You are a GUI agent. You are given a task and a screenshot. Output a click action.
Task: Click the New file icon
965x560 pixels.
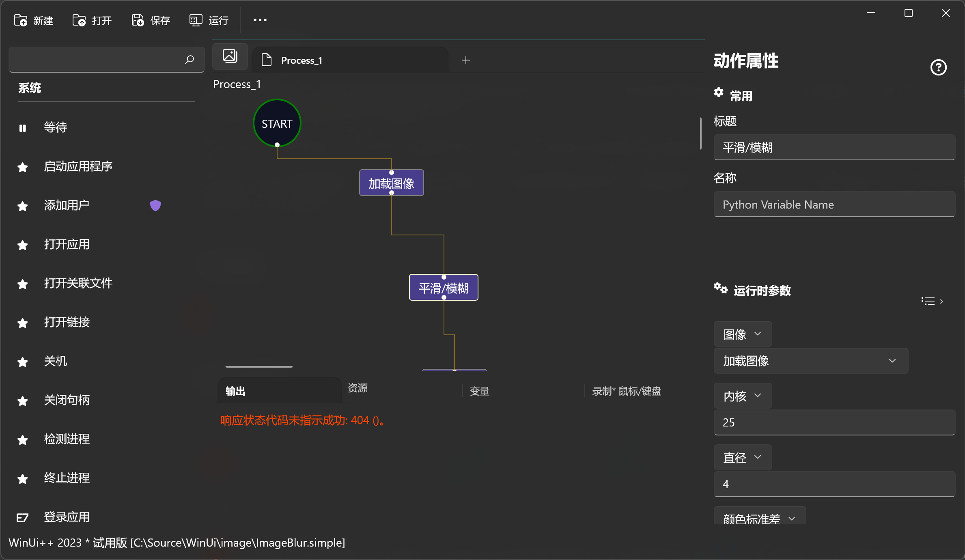pyautogui.click(x=20, y=20)
